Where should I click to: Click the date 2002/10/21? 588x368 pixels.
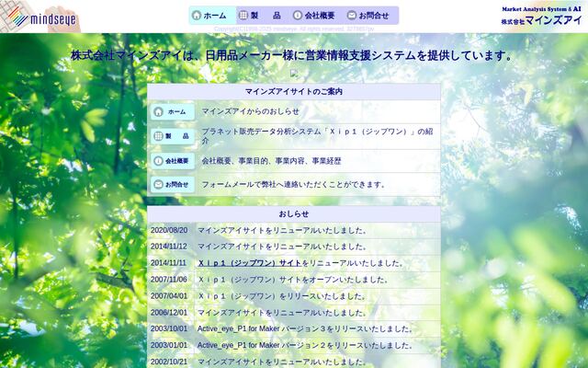tap(169, 362)
